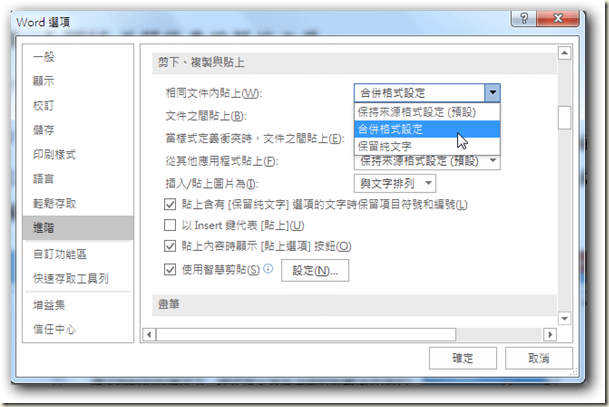Open the 信任中心 category
Screen dimensions: 609x407
coord(54,329)
